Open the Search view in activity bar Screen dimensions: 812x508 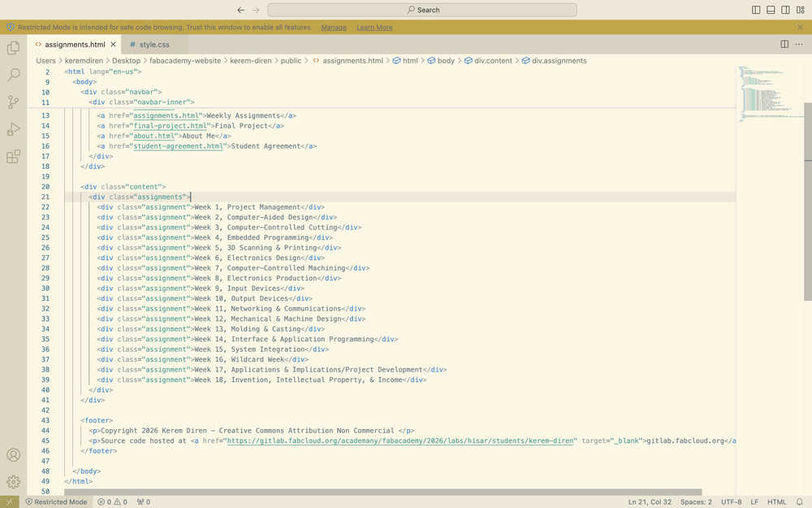click(x=14, y=75)
